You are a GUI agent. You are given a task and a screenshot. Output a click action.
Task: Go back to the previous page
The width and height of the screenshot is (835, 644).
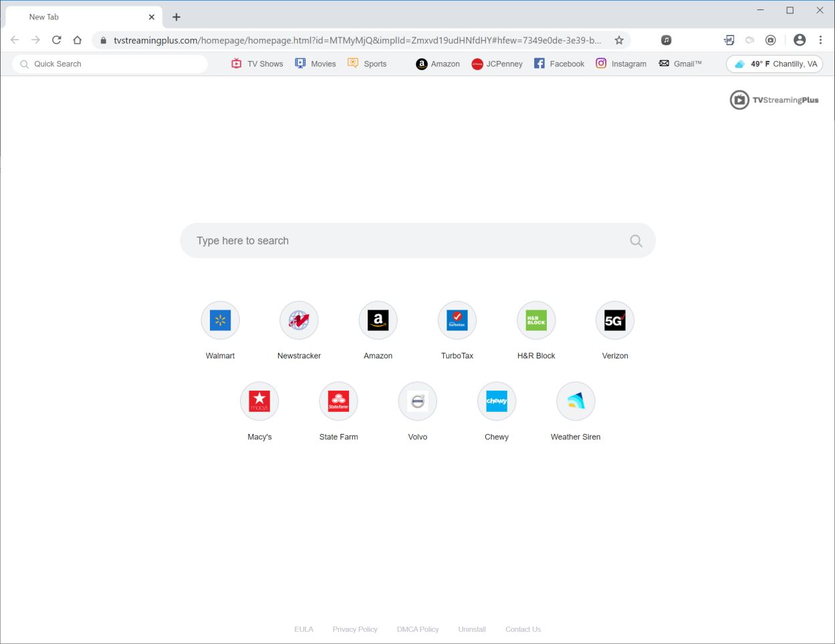point(15,40)
